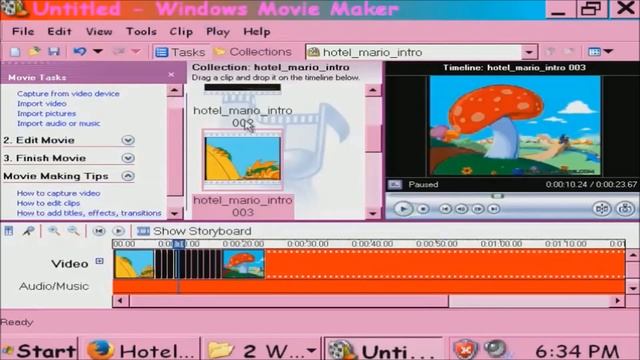Open How to add titles, effects, transitions
The image size is (640, 360).
pos(89,213)
